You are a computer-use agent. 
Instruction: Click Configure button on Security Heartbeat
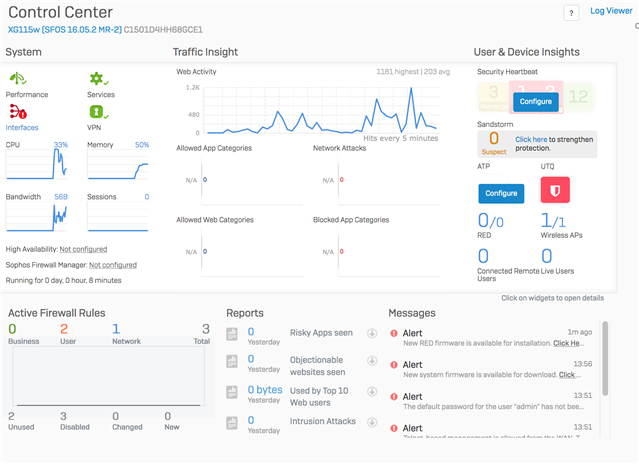[535, 102]
